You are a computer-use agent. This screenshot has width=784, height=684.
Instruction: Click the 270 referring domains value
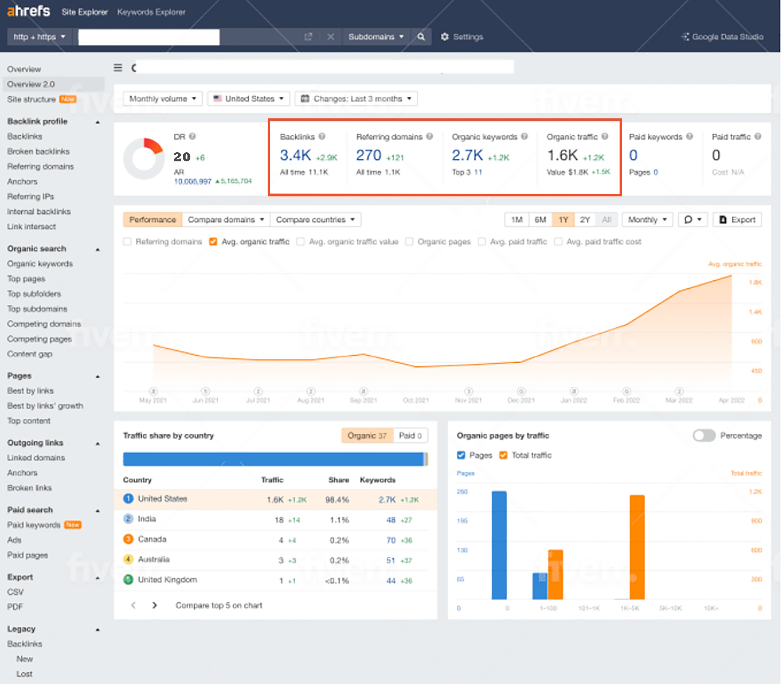(x=369, y=155)
